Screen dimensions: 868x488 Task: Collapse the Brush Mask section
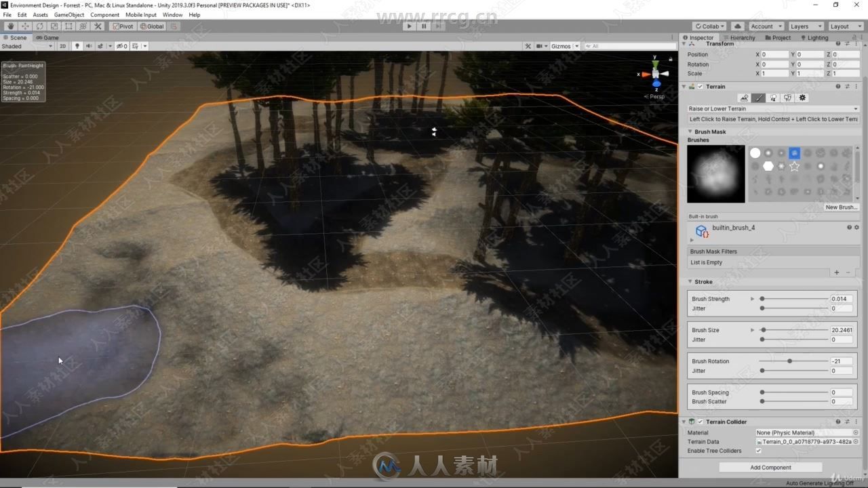point(690,132)
